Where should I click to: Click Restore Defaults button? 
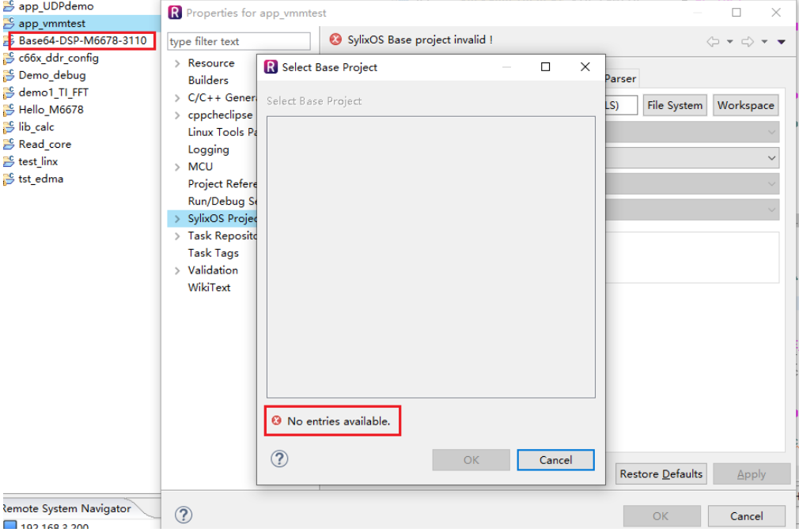661,474
